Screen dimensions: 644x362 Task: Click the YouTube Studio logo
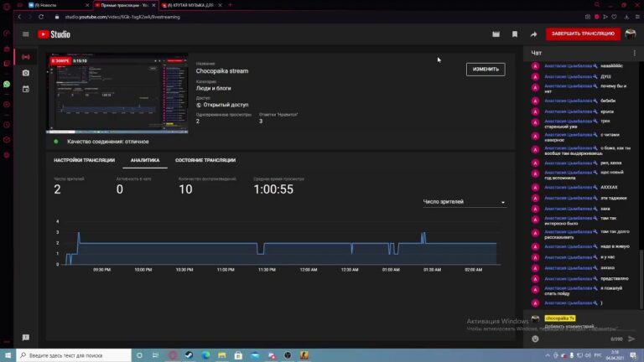click(54, 34)
